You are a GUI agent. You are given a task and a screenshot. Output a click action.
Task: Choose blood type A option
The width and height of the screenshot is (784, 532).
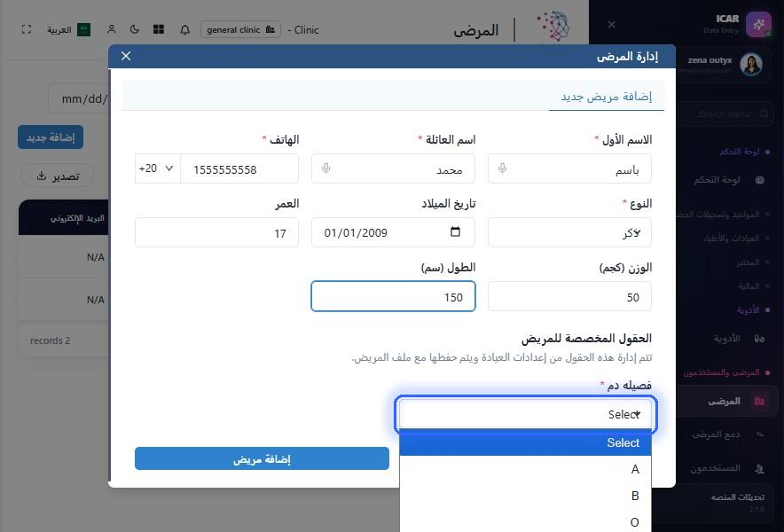(x=526, y=470)
